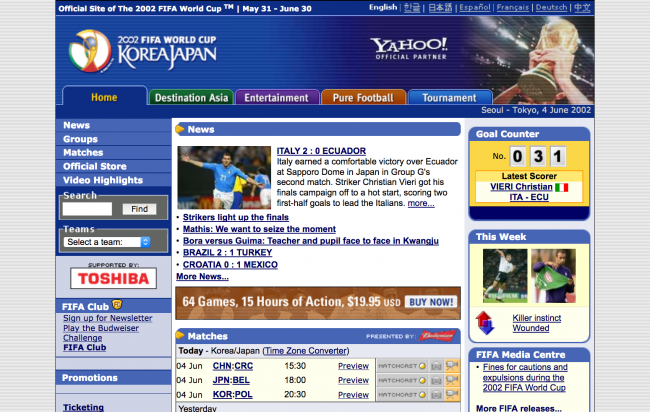Open the JPN:BEL match link

(x=231, y=380)
